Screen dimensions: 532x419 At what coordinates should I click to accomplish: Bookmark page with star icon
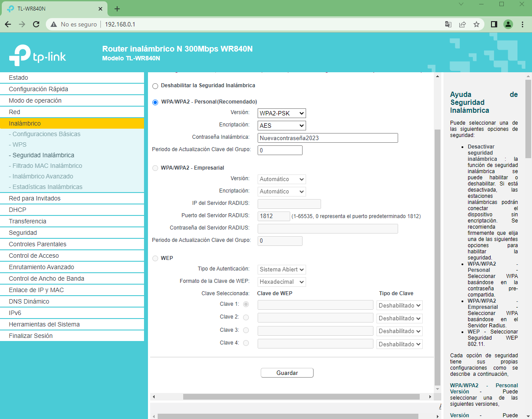point(476,24)
